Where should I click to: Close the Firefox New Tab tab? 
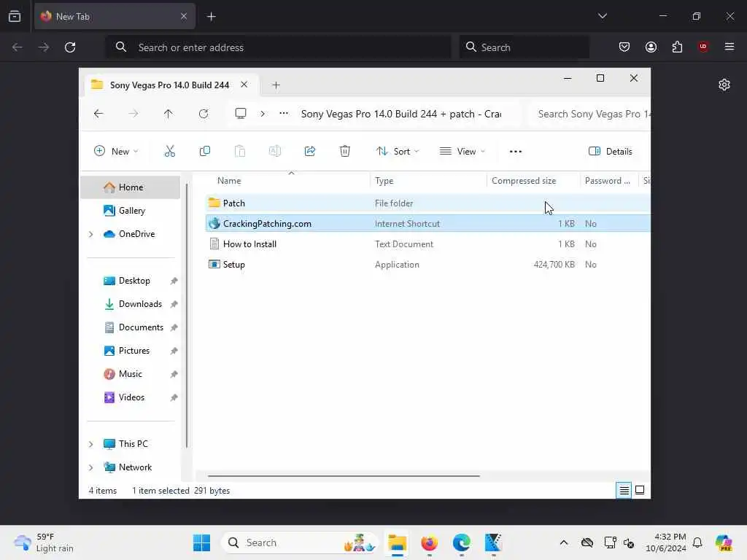tap(183, 16)
